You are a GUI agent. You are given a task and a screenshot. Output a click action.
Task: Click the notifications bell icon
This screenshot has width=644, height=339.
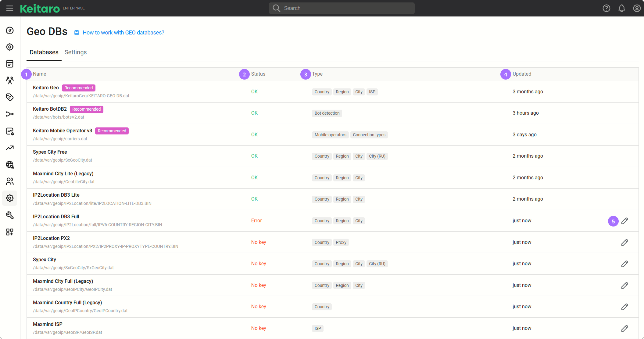pos(621,8)
